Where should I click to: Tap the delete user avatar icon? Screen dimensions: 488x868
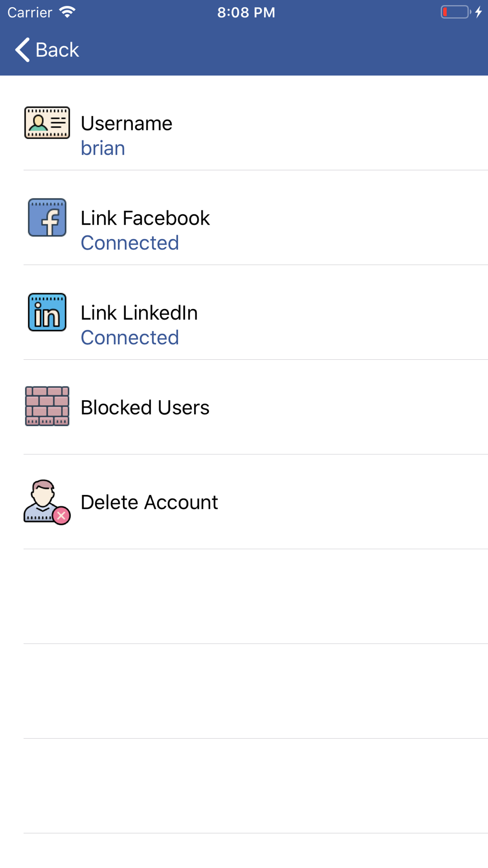pos(47,502)
